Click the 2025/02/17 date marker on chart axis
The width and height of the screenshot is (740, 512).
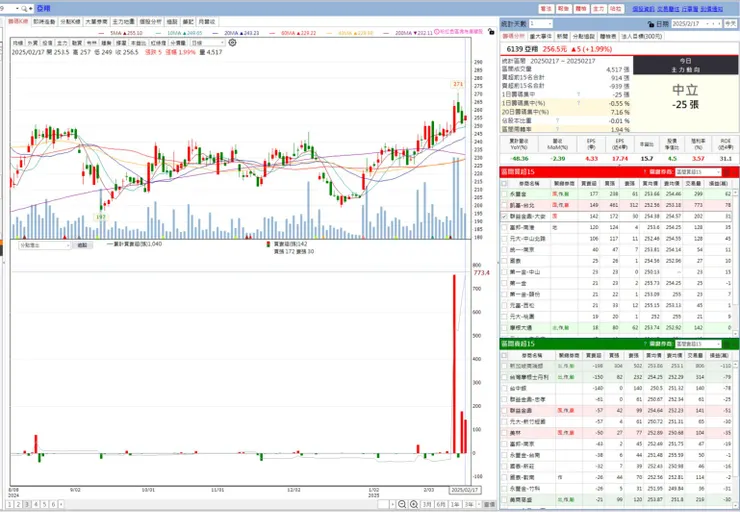point(464,490)
